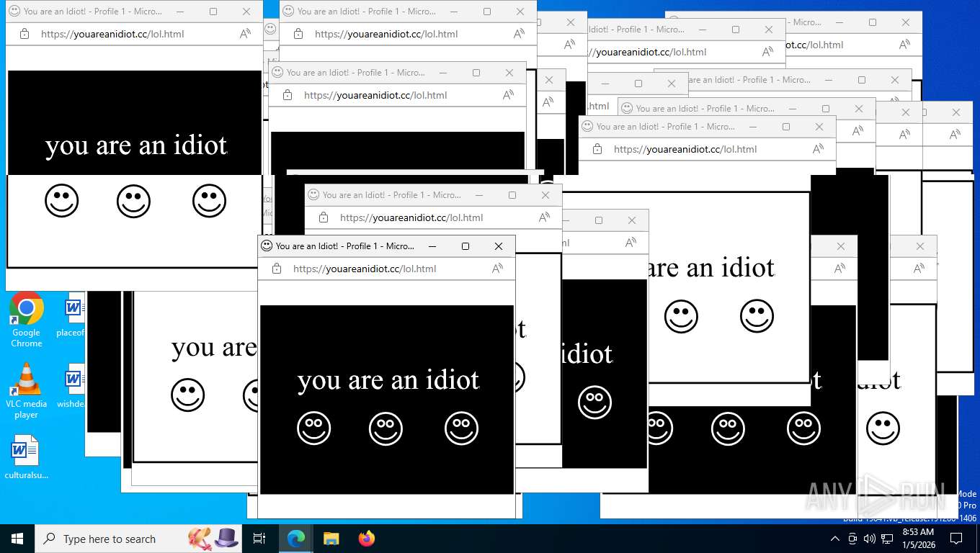Click Read aloud icon in the top-left popup window
The width and height of the screenshot is (980, 553).
(x=245, y=34)
